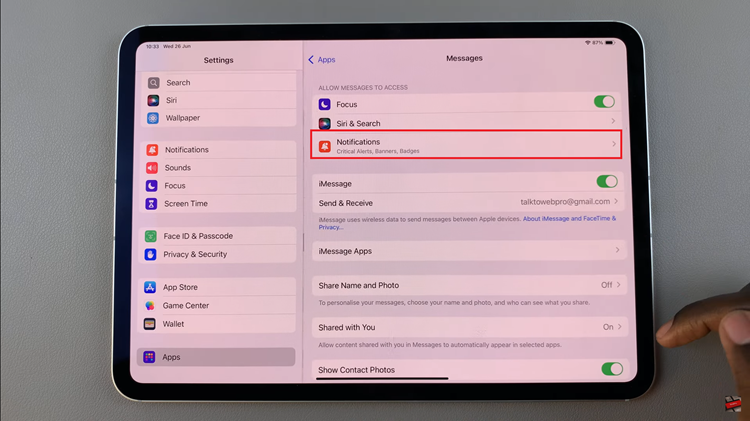Tap Shared with You label
Viewport: 750px width, 421px height.
(347, 327)
